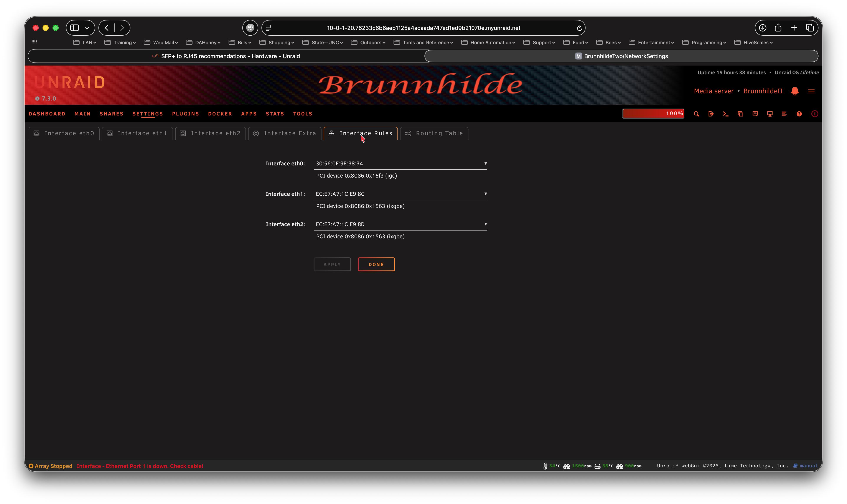Click the website settings globe icon

(x=250, y=28)
